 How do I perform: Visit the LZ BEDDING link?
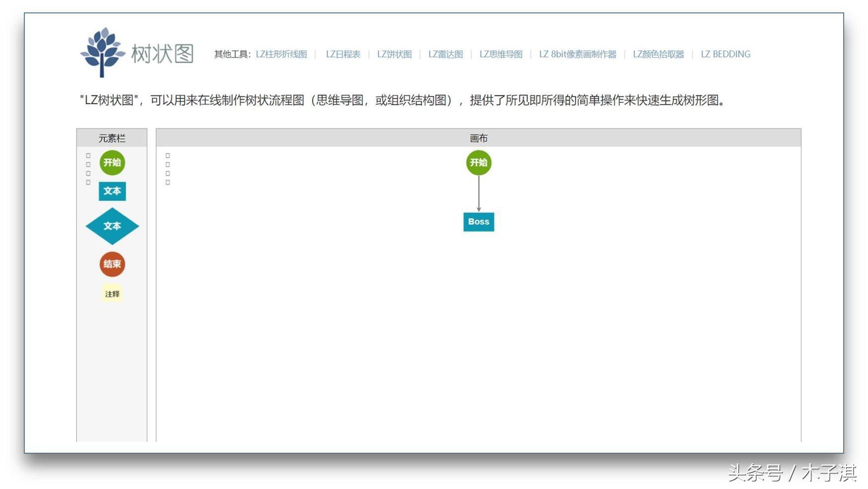(725, 54)
